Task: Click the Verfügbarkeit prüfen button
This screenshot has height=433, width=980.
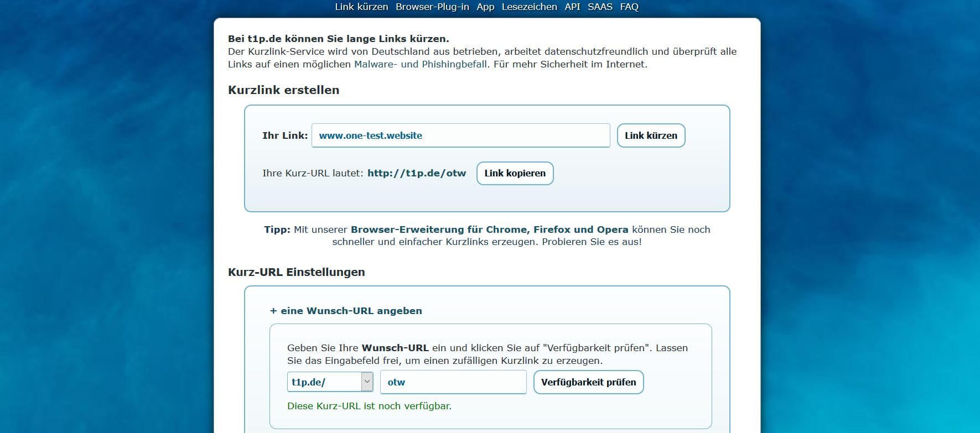Action: (x=588, y=382)
